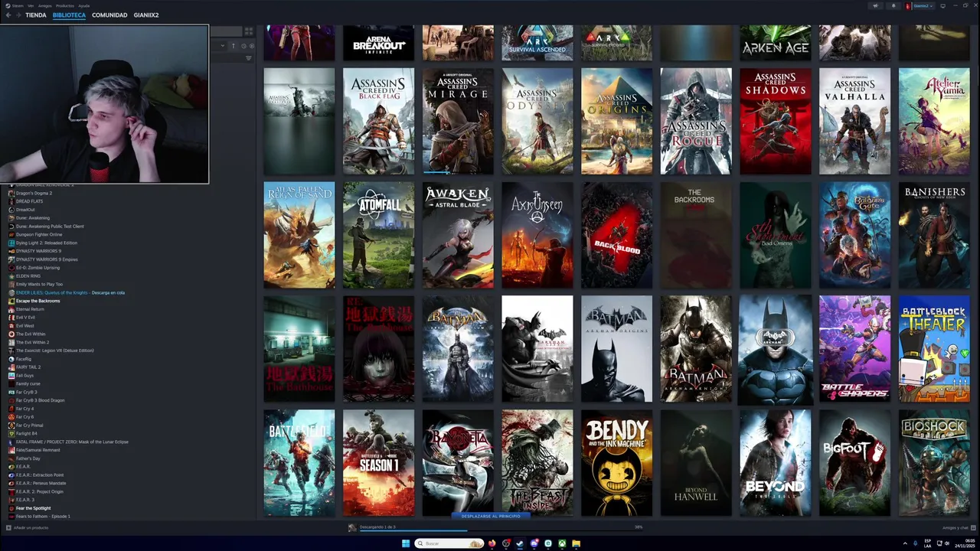Switch to the COMUNIDAD tab
This screenshot has width=980, height=551.
click(109, 15)
